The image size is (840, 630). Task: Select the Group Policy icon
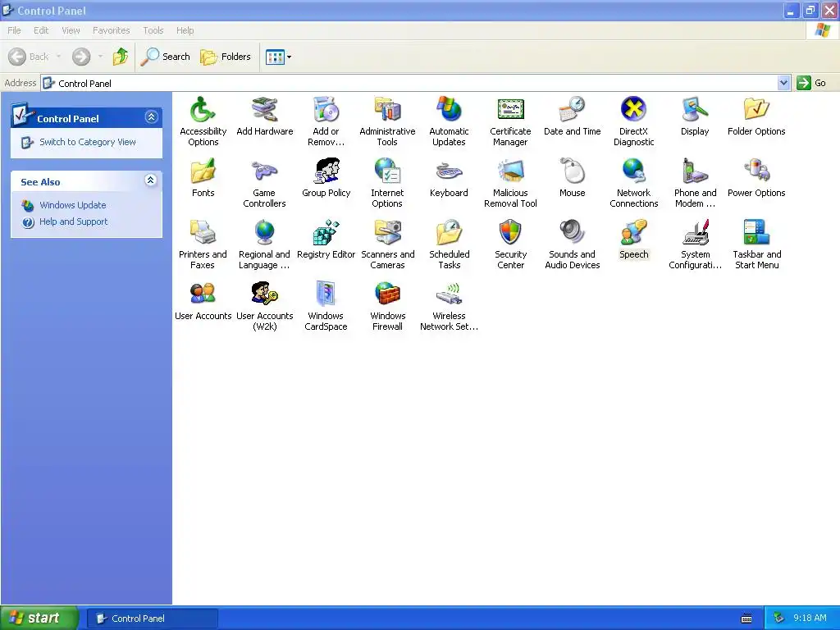(326, 178)
